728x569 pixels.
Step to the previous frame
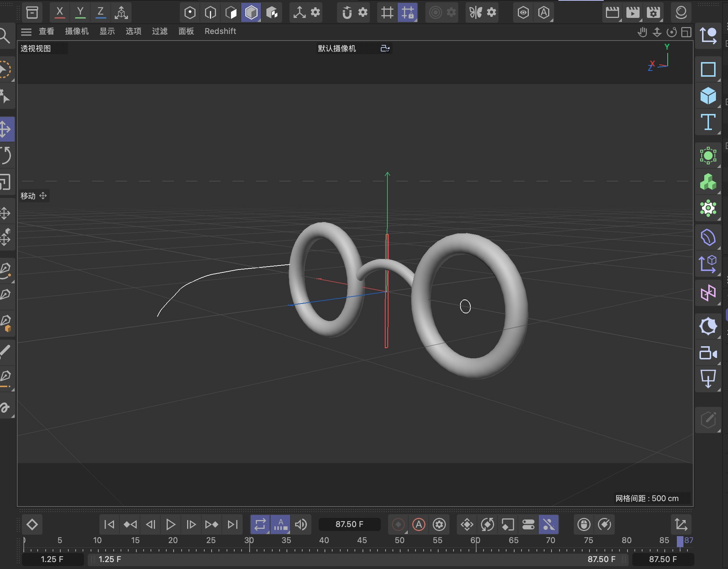[x=150, y=524]
